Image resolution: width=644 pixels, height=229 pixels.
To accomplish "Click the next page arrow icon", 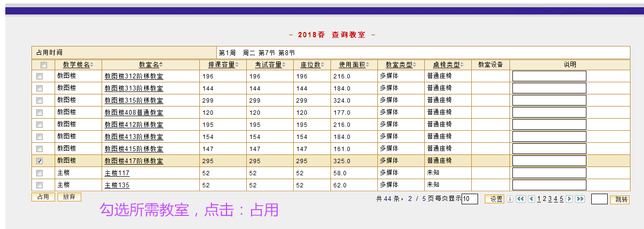I will [569, 199].
